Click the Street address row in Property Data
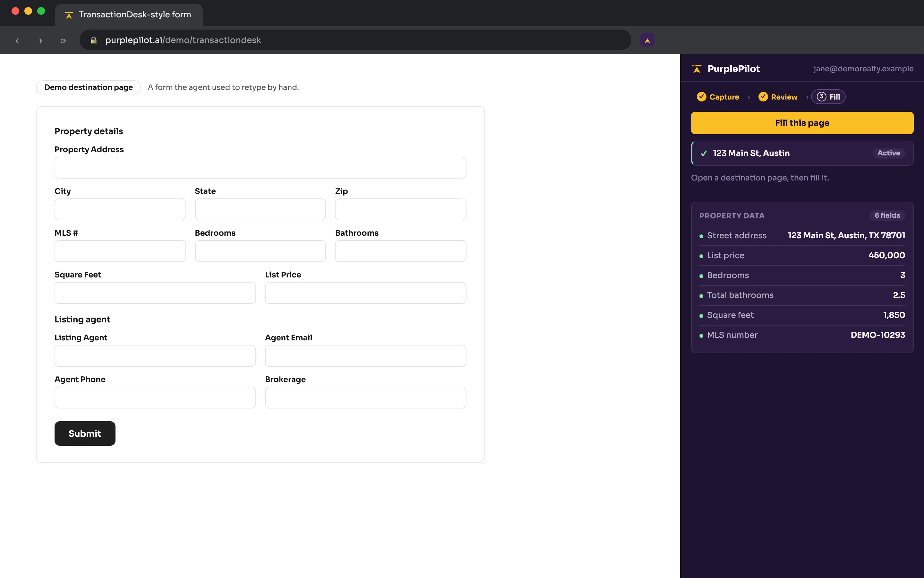This screenshot has width=924, height=578. pyautogui.click(x=802, y=235)
